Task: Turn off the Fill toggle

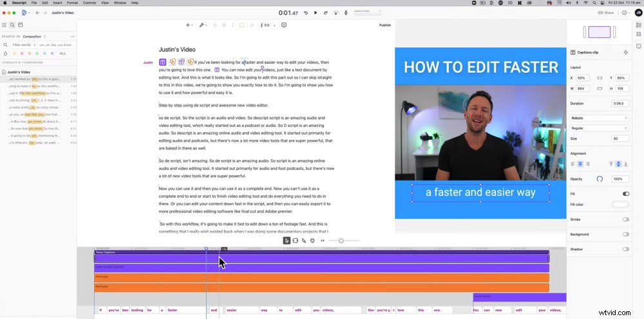Action: coord(626,193)
